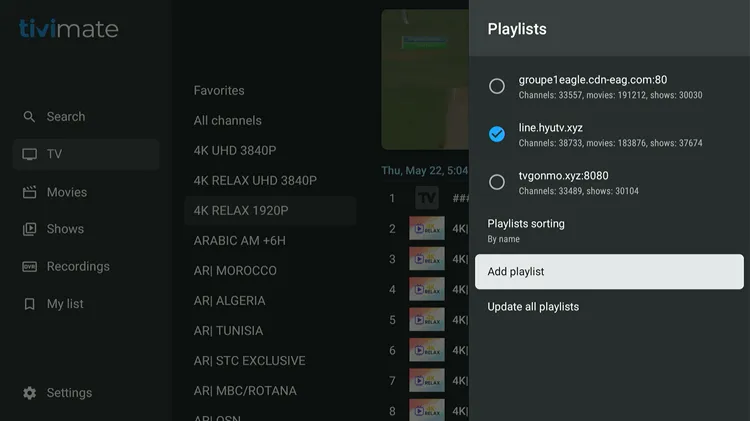Click the Movies clapperboard icon
Viewport: 750px width, 421px height.
click(29, 192)
